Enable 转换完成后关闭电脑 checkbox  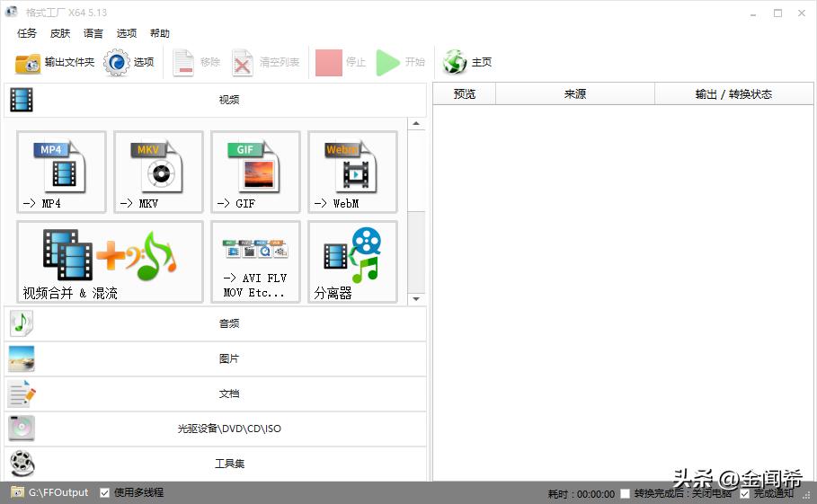(625, 493)
